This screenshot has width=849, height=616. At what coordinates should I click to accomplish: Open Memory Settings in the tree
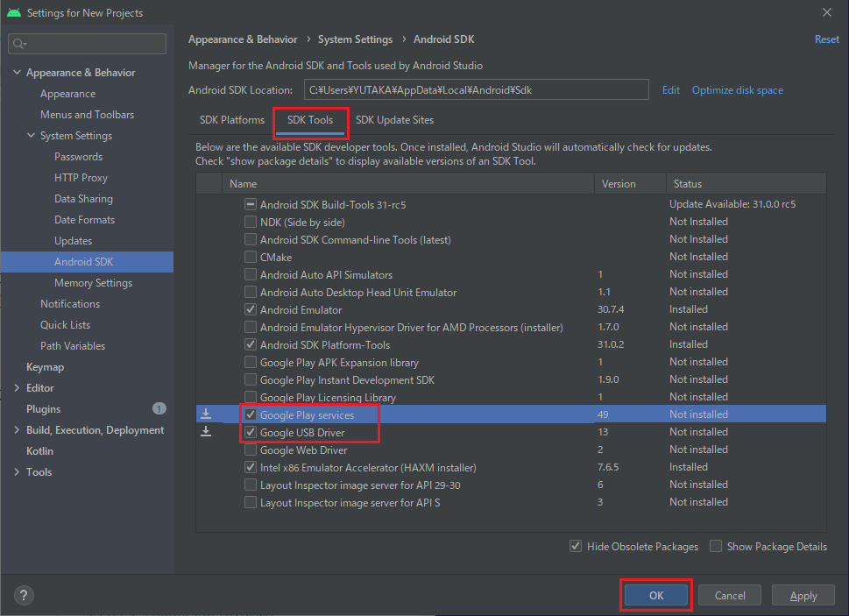coord(93,283)
